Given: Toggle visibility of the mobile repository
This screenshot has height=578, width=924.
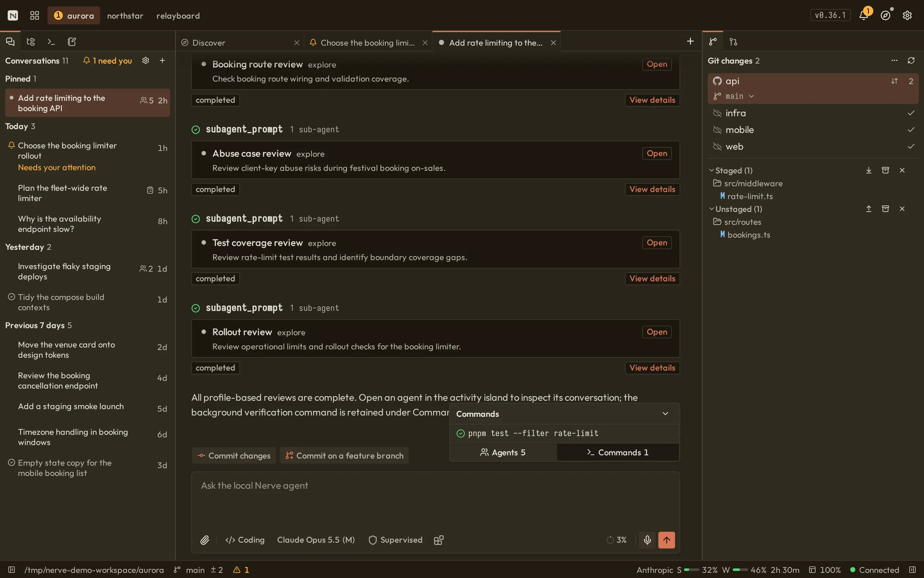Looking at the screenshot, I should tap(717, 130).
